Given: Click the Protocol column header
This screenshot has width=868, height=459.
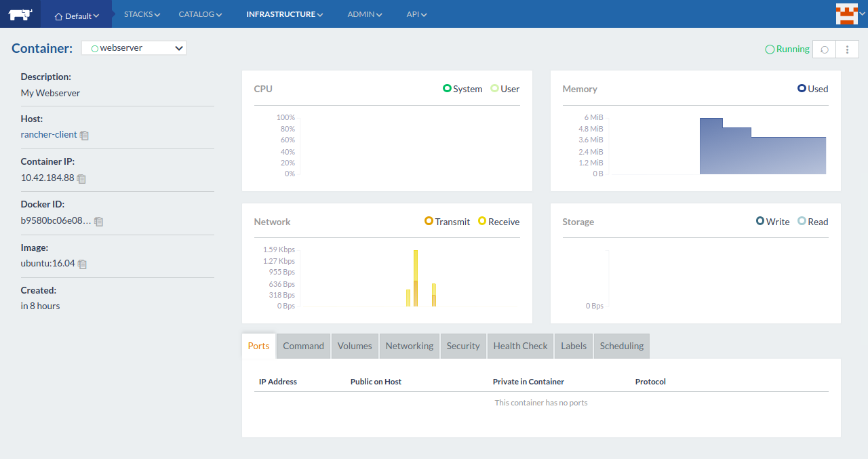Looking at the screenshot, I should [650, 382].
